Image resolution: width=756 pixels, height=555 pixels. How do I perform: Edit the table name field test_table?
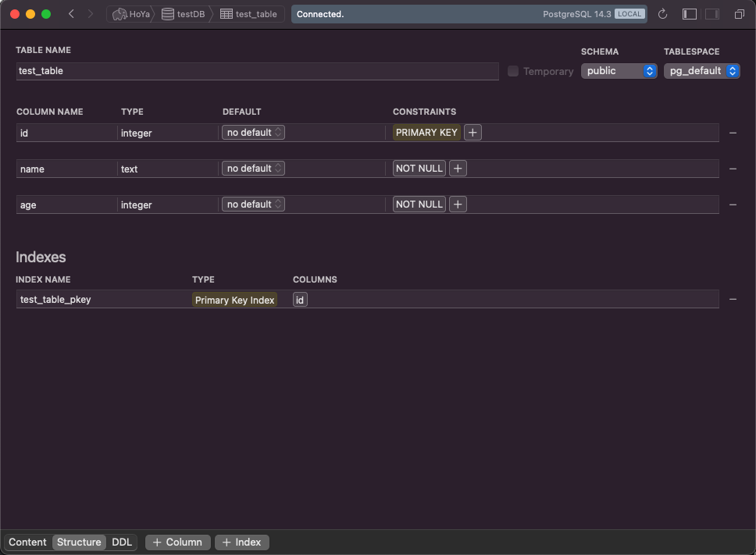point(258,71)
